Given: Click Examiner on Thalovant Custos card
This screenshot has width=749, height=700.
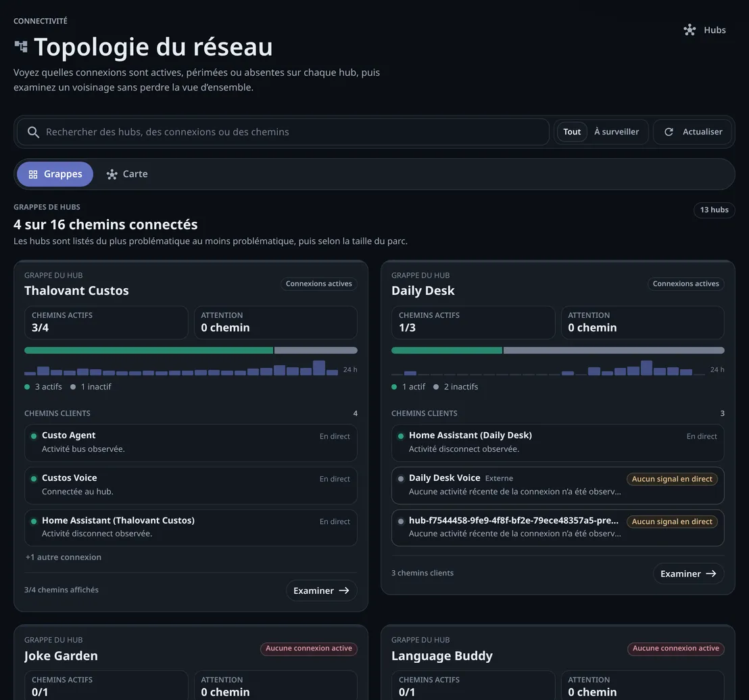Looking at the screenshot, I should (x=322, y=590).
